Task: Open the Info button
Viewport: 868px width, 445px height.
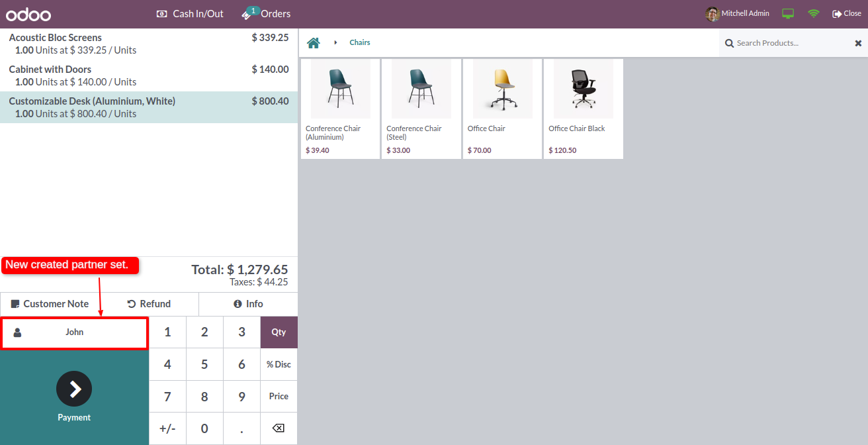Action: 248,304
